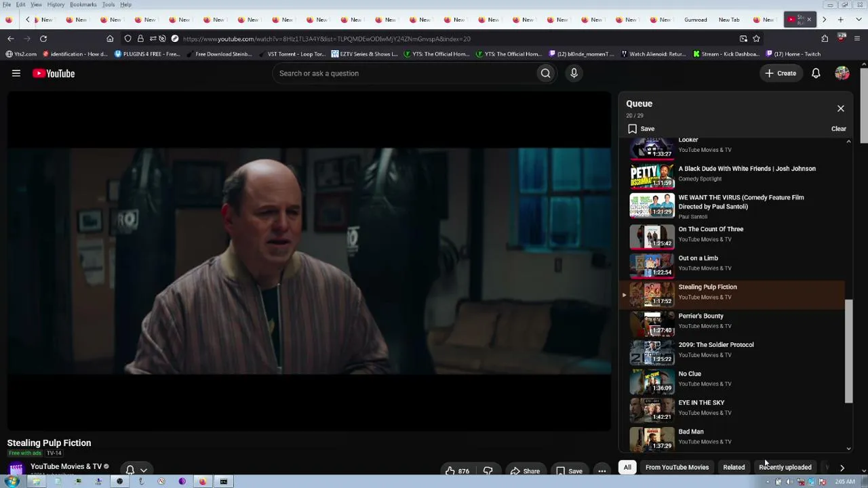Viewport: 868px width, 488px height.
Task: Reload the current page
Action: point(43,39)
